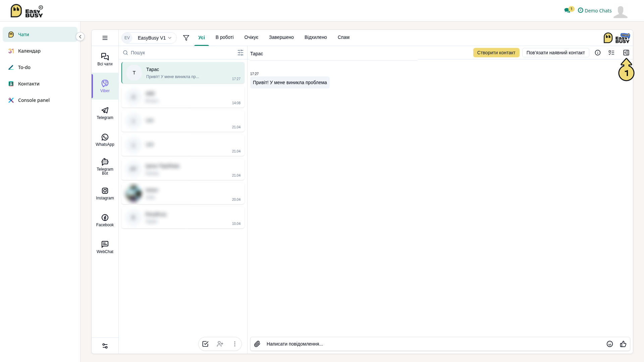Open Console panel in sidebar

click(x=40, y=100)
